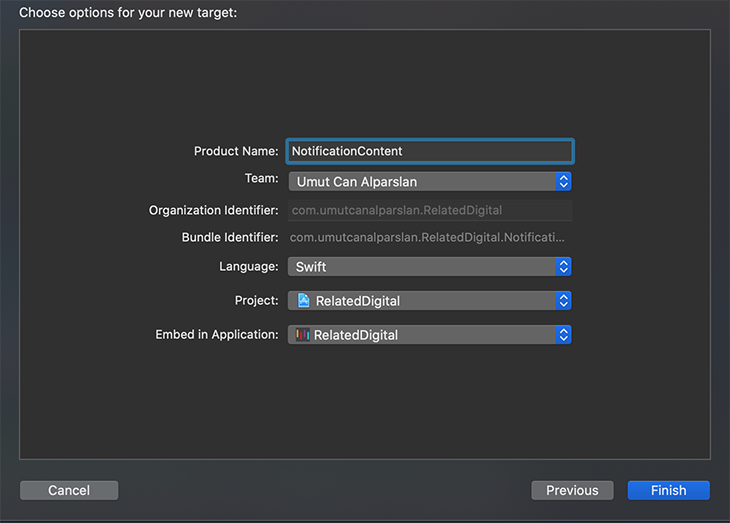Click the "Embed in Application:" label
This screenshot has height=523, width=730.
(217, 334)
